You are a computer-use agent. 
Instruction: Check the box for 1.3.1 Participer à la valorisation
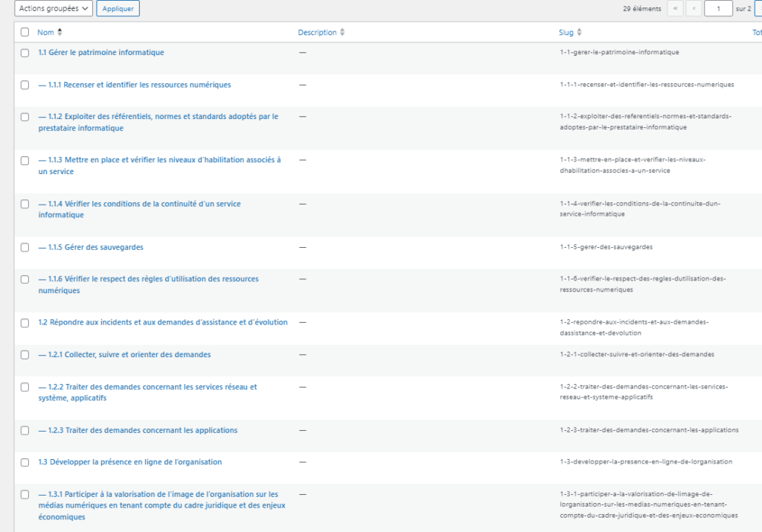click(25, 494)
